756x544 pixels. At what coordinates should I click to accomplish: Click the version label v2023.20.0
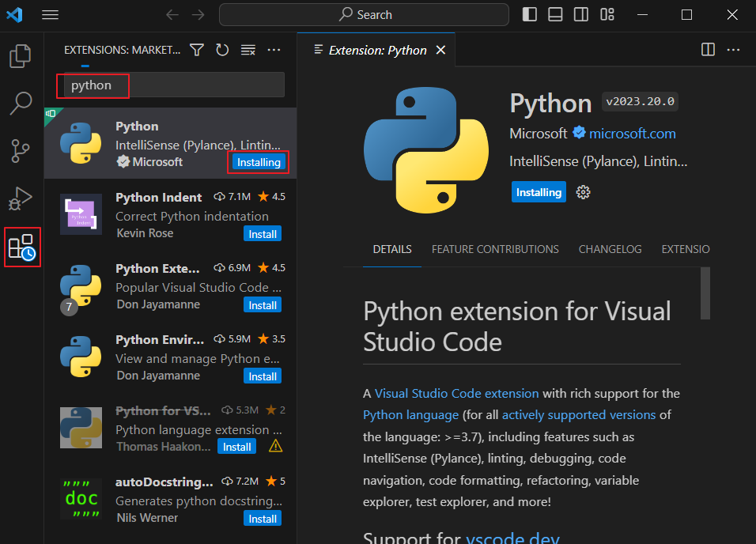tap(640, 102)
